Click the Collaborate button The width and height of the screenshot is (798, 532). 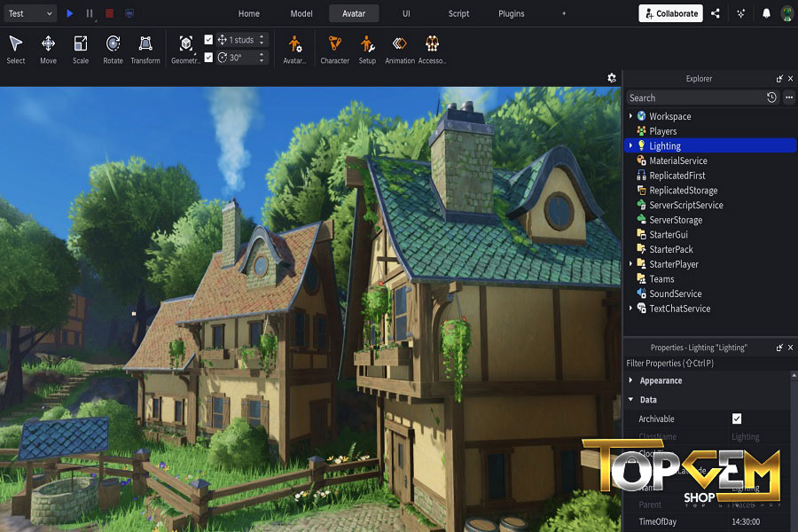tap(670, 13)
